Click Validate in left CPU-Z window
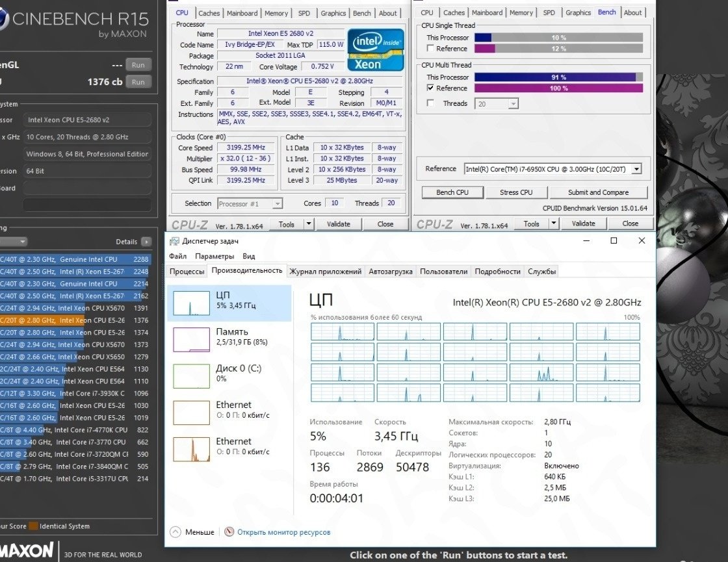The height and width of the screenshot is (562, 728). [339, 224]
